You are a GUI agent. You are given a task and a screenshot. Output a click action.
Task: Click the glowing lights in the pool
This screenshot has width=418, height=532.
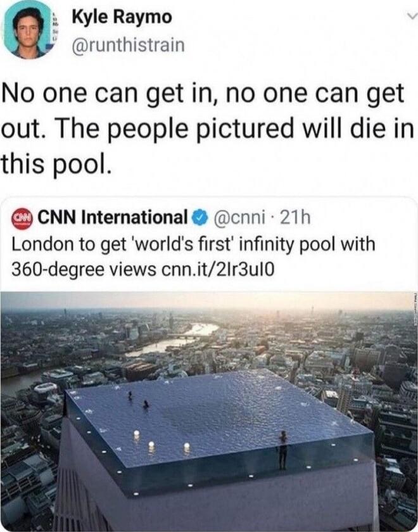click(161, 443)
